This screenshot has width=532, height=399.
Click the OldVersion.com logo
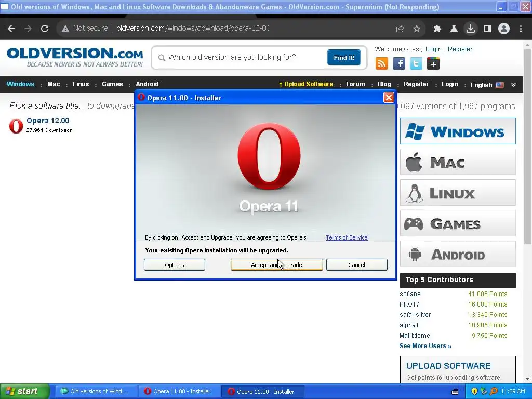click(x=75, y=57)
